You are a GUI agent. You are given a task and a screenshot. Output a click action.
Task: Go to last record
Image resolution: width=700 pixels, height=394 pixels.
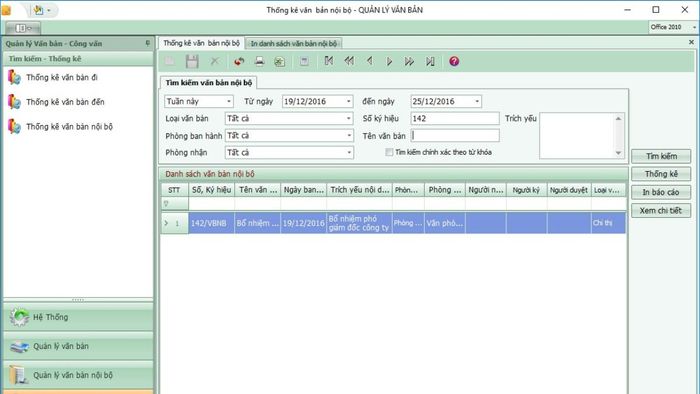click(430, 62)
